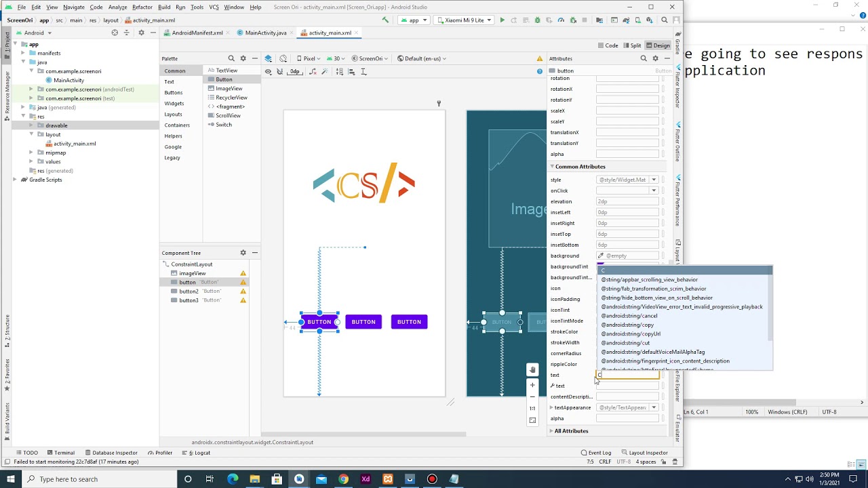Open the Event Log
Image resolution: width=868 pixels, height=488 pixels.
[596, 453]
